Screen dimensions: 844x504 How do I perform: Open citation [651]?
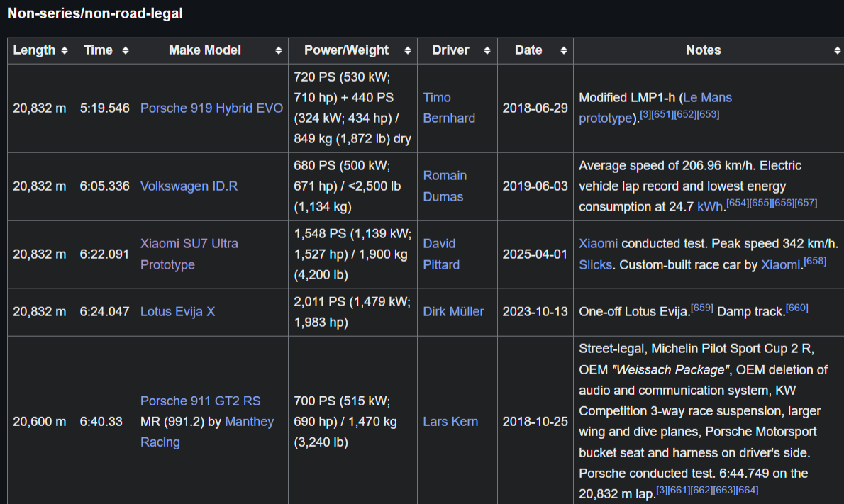click(x=662, y=114)
